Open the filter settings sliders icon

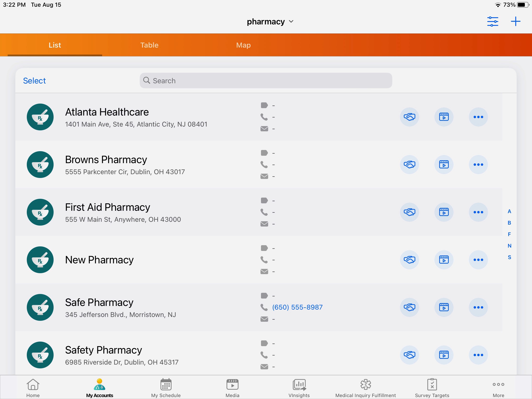[492, 21]
